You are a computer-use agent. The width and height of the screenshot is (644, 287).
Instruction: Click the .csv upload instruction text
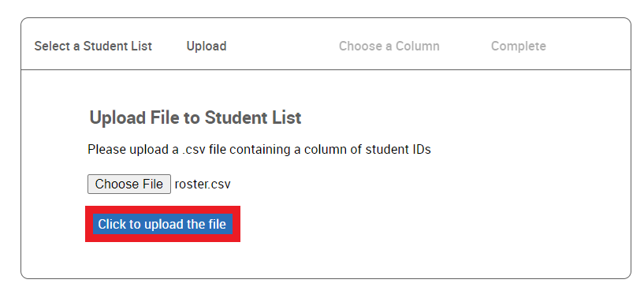tap(259, 150)
